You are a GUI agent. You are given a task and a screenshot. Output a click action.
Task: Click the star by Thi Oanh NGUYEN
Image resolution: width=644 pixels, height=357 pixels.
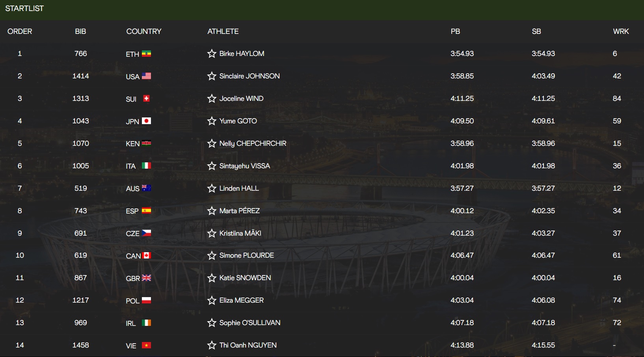tap(212, 345)
